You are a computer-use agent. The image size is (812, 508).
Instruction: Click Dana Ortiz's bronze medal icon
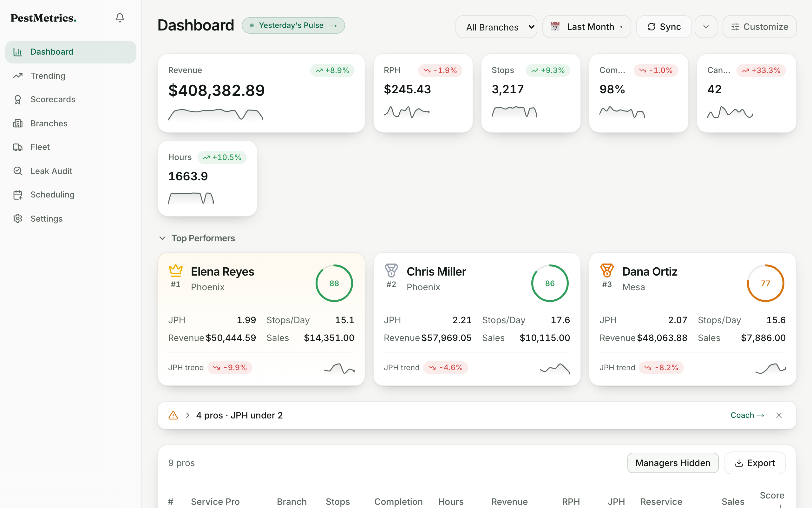(x=607, y=271)
